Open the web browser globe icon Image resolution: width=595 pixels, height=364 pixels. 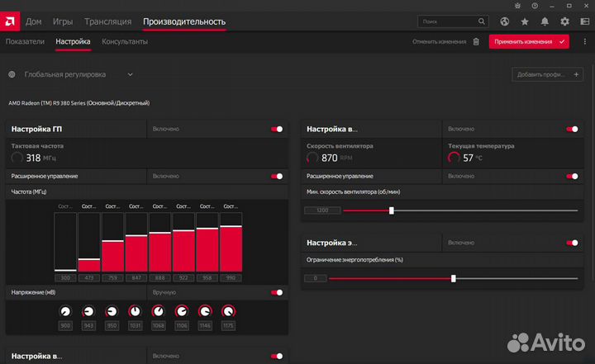[504, 21]
